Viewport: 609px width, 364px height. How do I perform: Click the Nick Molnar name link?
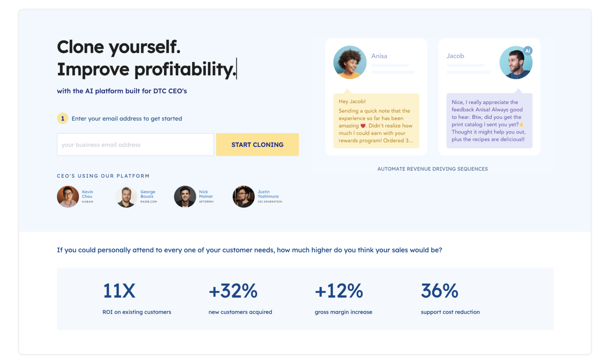point(206,194)
